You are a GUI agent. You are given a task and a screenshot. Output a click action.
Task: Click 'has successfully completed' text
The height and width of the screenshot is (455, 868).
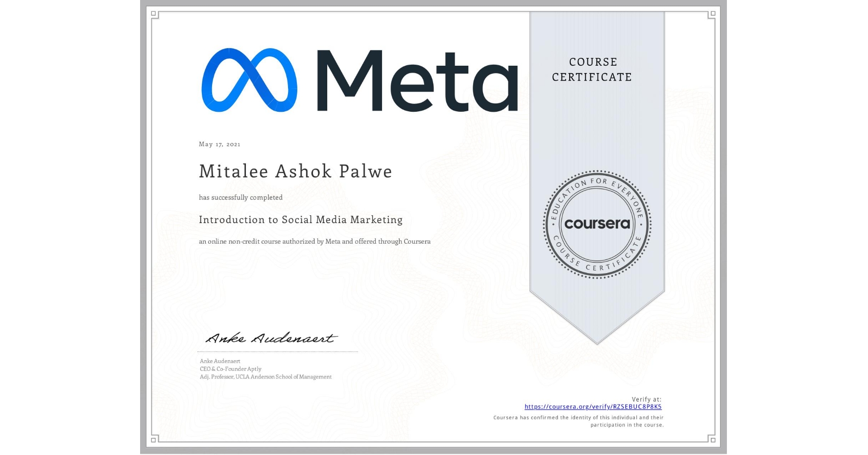click(241, 197)
